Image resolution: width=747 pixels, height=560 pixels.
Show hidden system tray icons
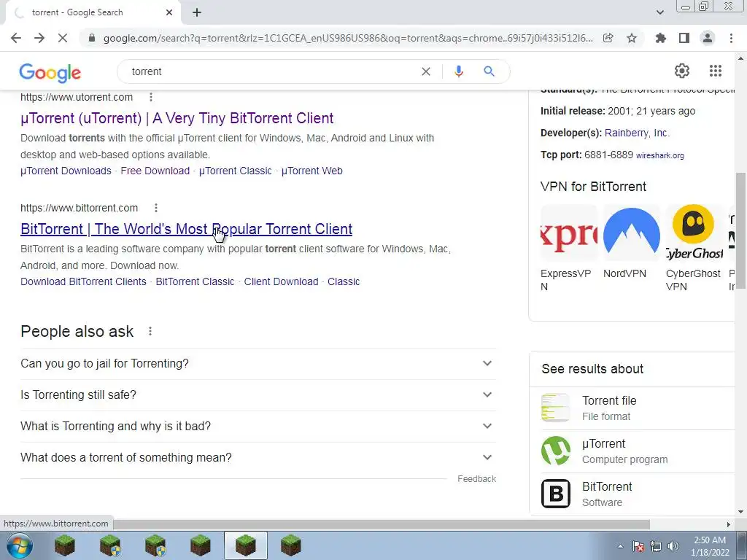point(620,546)
